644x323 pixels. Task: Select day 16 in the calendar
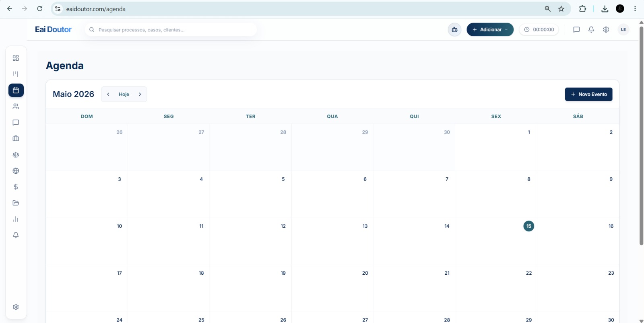[x=611, y=226]
